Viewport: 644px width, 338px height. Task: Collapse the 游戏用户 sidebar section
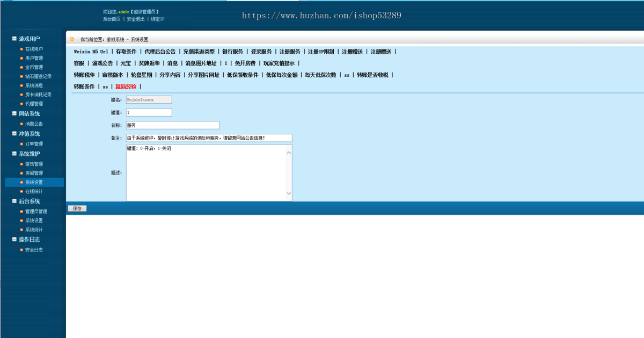coord(14,39)
